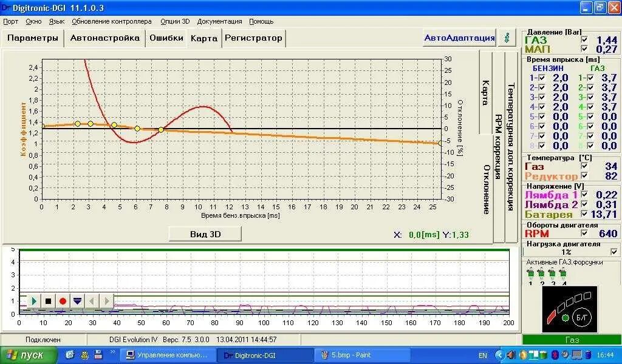Expand hidden tray icons arrow
Image resolution: width=622 pixels, height=364 pixels.
point(500,355)
